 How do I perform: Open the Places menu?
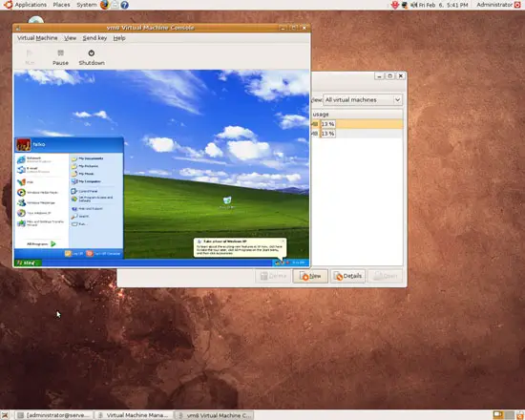coord(62,5)
